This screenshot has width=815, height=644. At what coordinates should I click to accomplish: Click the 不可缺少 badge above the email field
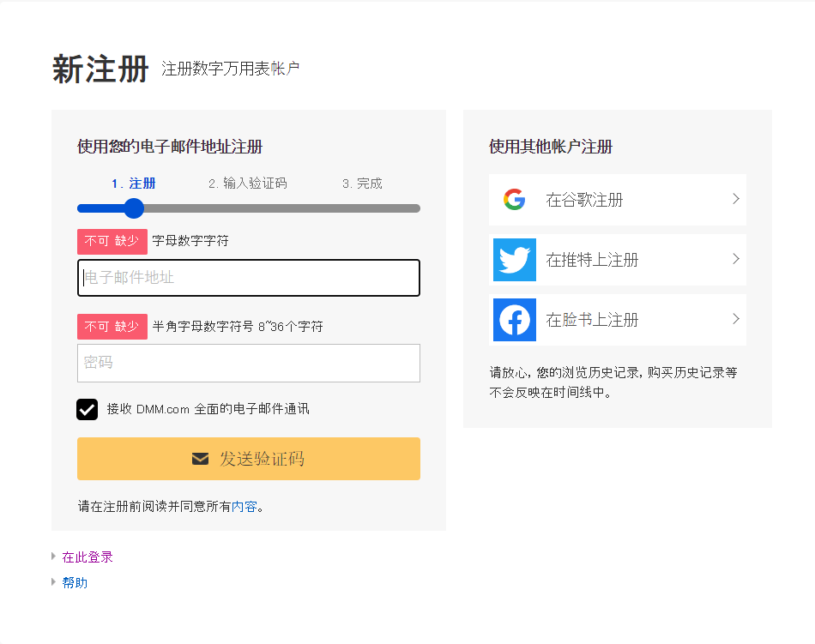tap(112, 241)
